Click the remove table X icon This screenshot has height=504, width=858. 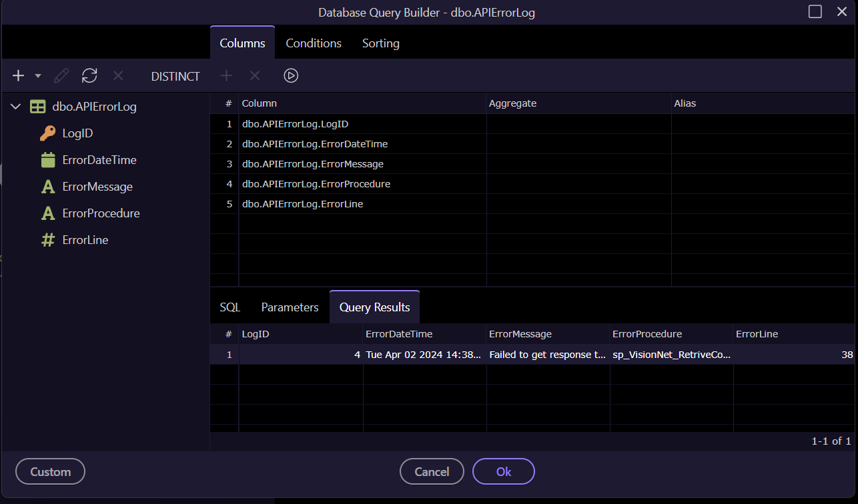coord(118,76)
